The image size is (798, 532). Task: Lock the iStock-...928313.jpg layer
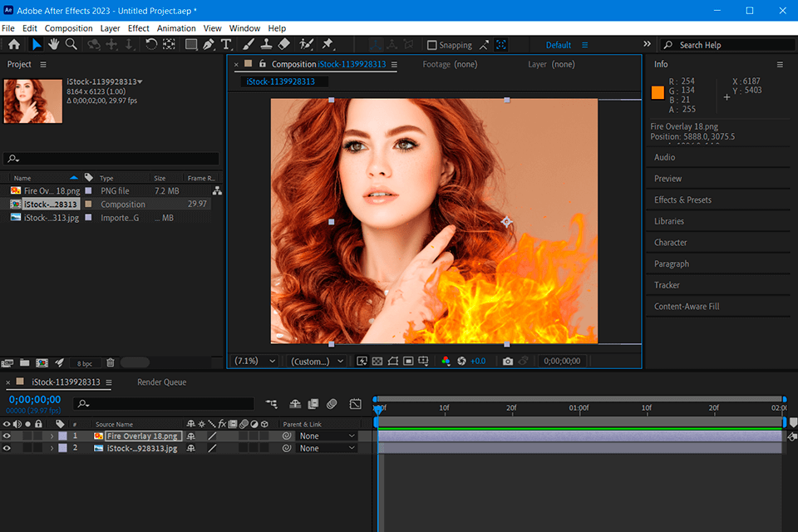pyautogui.click(x=39, y=448)
